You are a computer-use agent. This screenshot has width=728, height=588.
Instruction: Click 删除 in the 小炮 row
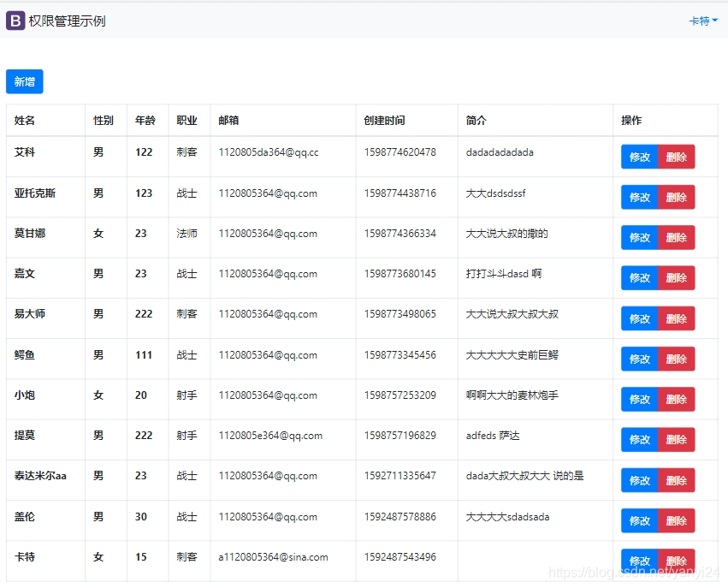[677, 400]
